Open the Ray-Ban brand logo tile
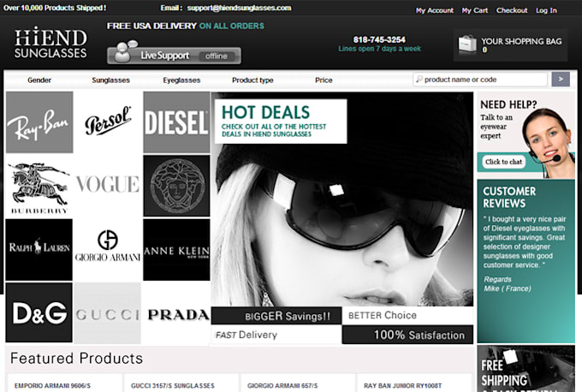Viewport: 582px width, 392px height. (x=39, y=122)
